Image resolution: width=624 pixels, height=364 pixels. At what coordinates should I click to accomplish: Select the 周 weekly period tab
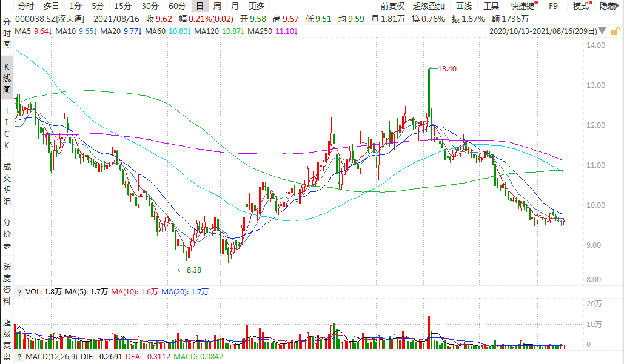pyautogui.click(x=217, y=6)
